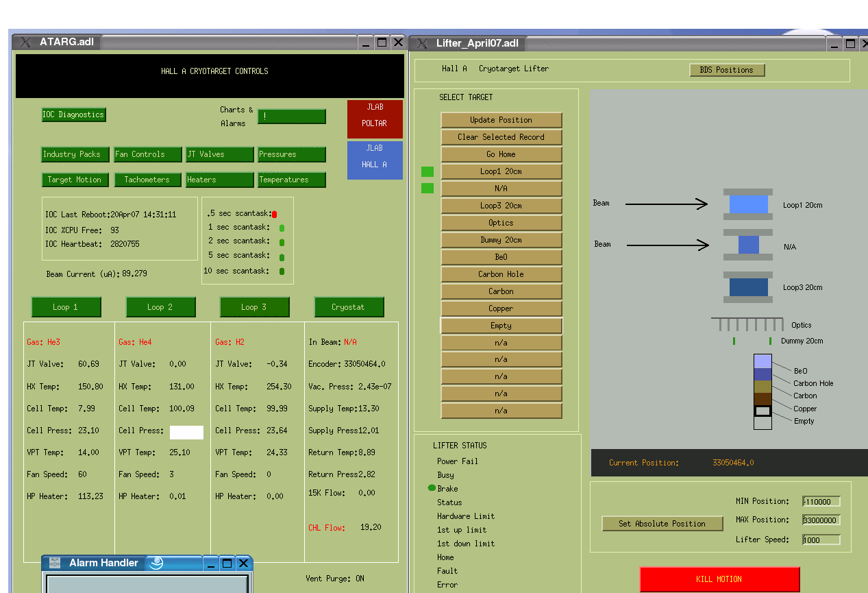Screen dimensions: 868x593
Task: Select the JLAB HALL A blue button
Action: click(375, 160)
